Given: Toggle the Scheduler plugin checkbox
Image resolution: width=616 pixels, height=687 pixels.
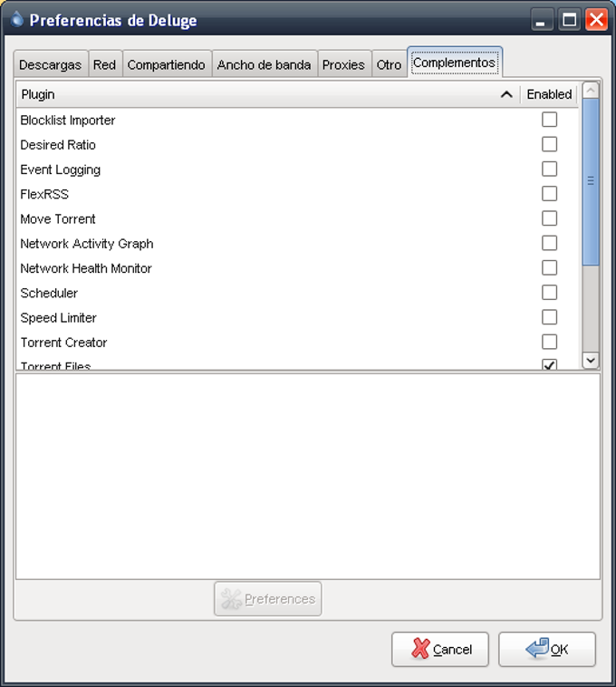Looking at the screenshot, I should (550, 292).
